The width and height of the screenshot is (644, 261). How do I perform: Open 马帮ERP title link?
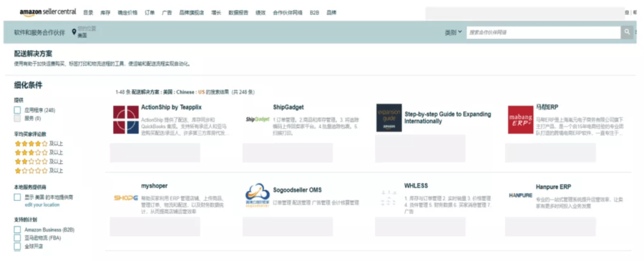point(547,107)
